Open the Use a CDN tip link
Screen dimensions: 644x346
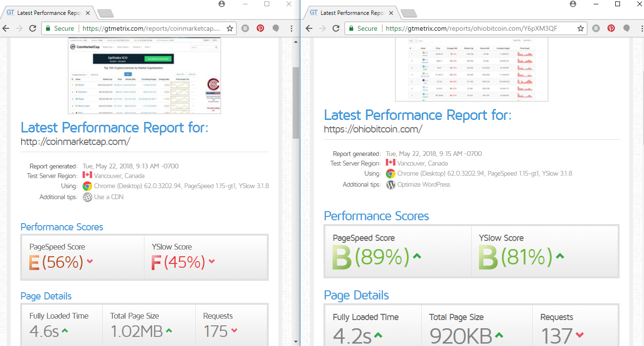pos(108,197)
